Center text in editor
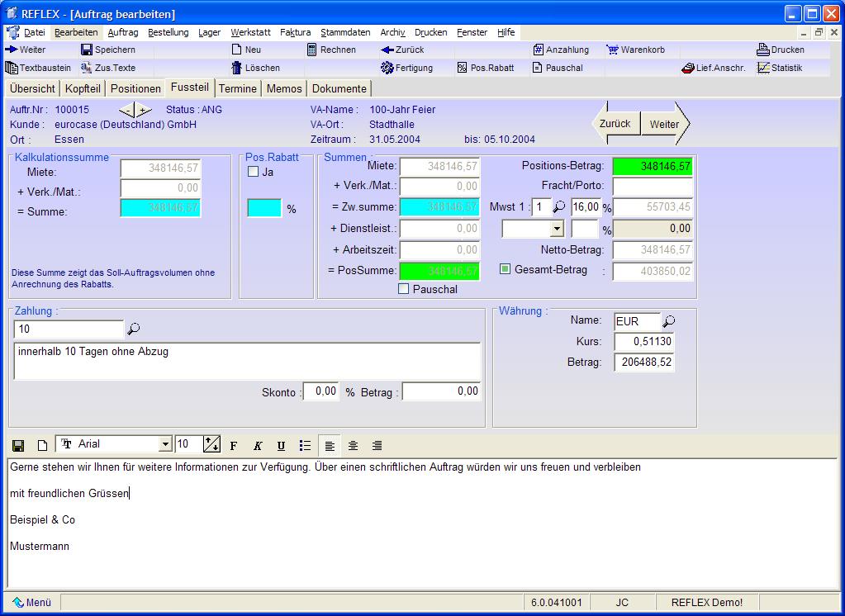Screen dimensions: 845x616 353,446
